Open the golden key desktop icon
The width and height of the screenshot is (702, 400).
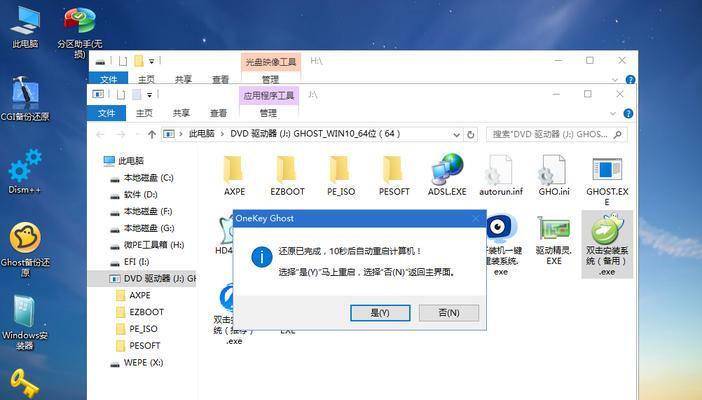[24, 383]
